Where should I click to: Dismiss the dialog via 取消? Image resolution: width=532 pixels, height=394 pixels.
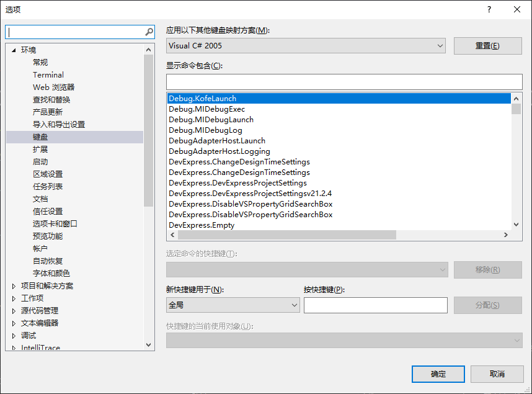(x=496, y=374)
